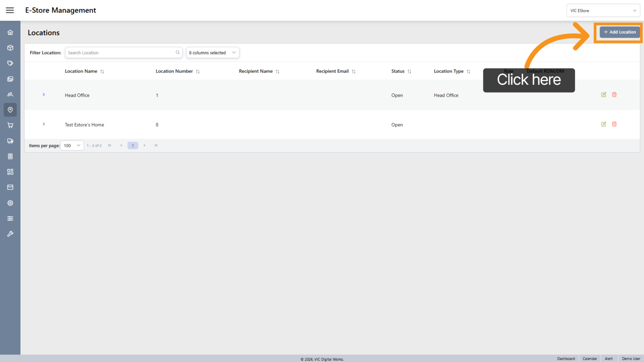The image size is (644, 362).
Task: Expand the Head Office row
Action: pos(44,95)
